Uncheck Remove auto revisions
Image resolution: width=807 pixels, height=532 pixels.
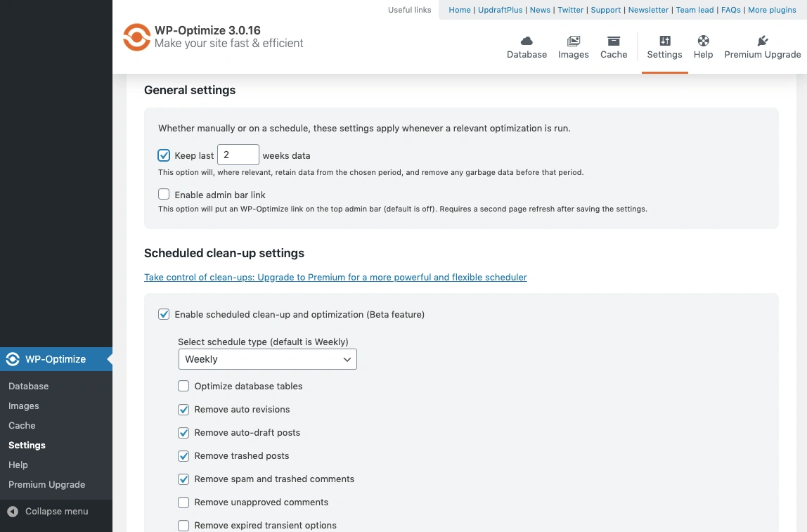click(x=183, y=409)
